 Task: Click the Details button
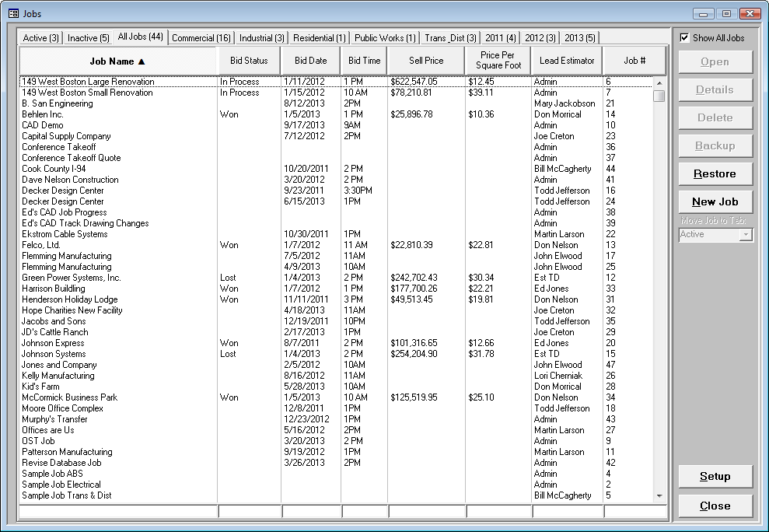tap(715, 89)
